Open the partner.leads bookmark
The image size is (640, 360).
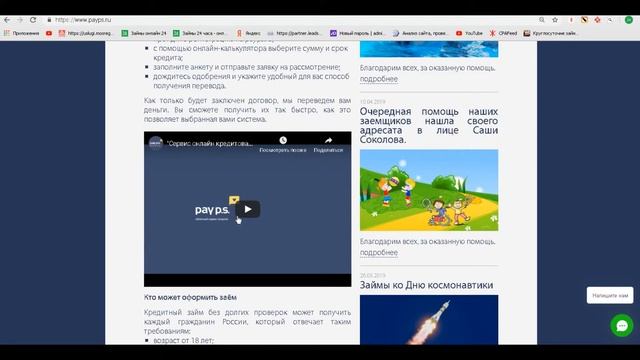294,33
